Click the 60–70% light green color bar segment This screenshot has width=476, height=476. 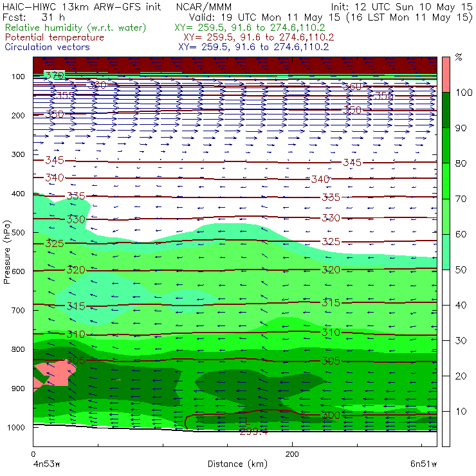(446, 216)
